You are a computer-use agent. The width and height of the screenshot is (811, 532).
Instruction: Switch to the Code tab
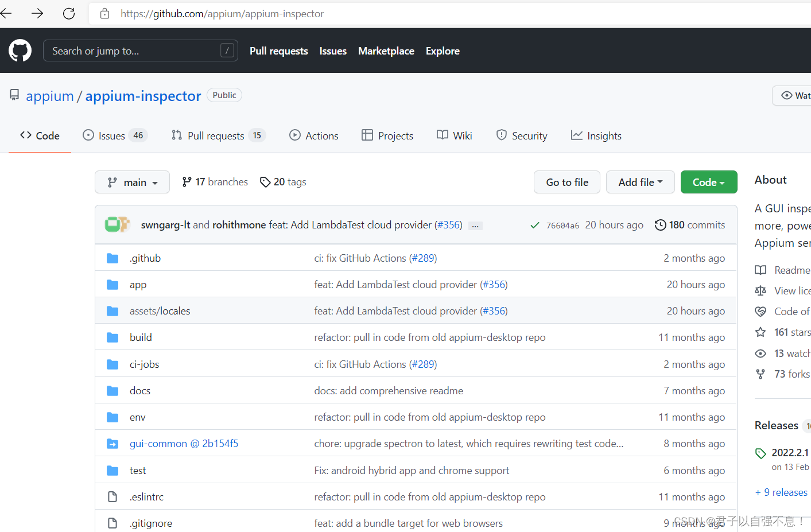tap(40, 135)
